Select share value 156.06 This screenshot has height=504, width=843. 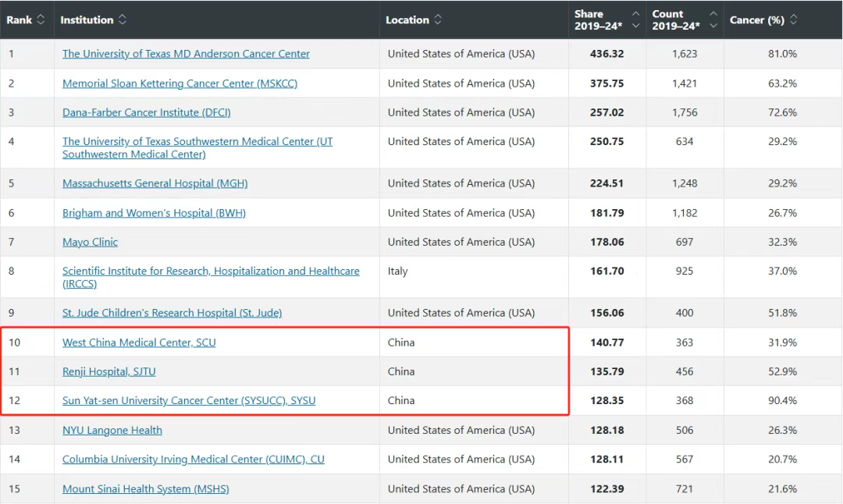(607, 313)
